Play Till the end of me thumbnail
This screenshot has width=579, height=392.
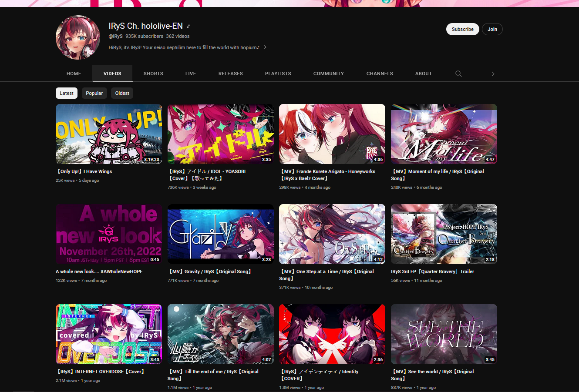click(221, 334)
